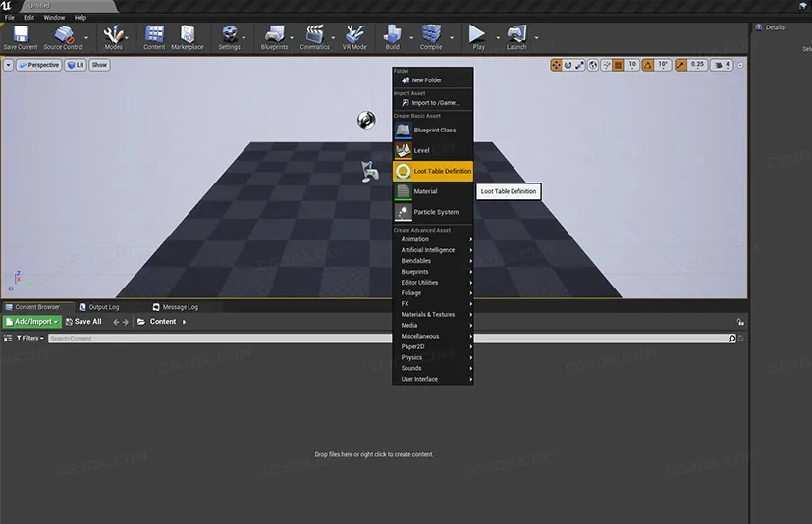Switch to the Content Browser tab
The width and height of the screenshot is (812, 524).
37,307
